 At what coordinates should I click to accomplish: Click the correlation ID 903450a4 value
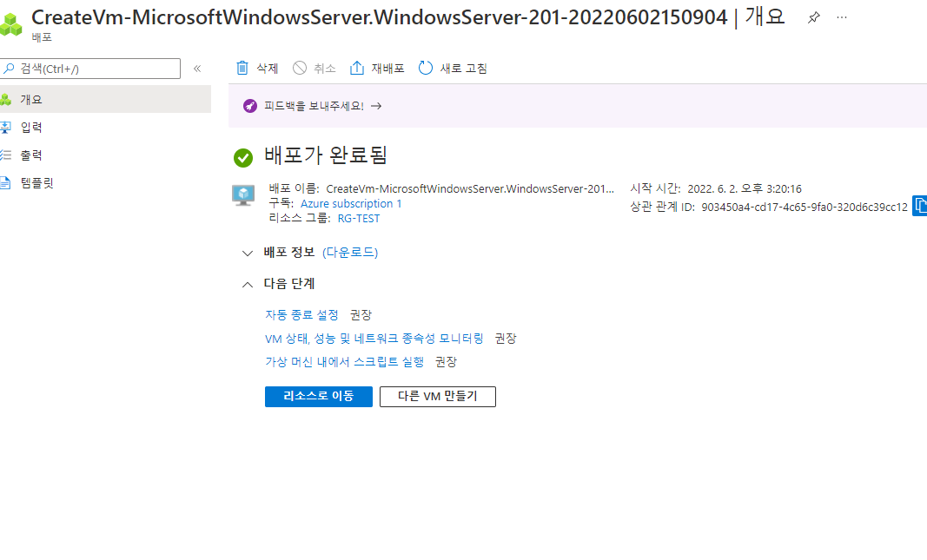click(x=804, y=208)
